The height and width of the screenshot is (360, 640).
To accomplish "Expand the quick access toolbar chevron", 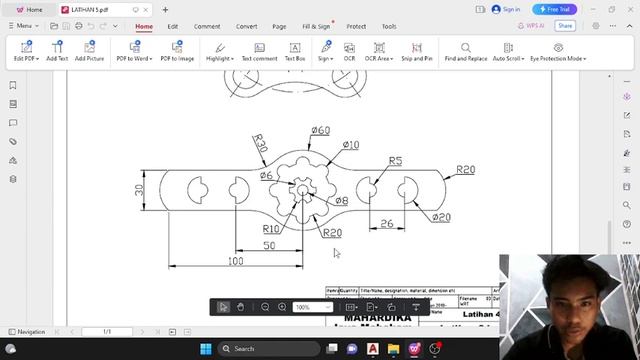I will [x=115, y=26].
